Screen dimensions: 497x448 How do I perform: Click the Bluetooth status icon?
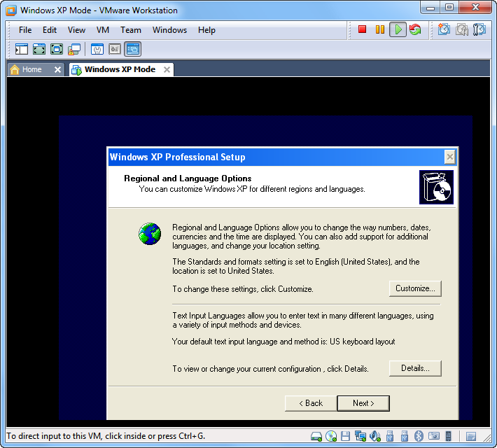click(419, 437)
